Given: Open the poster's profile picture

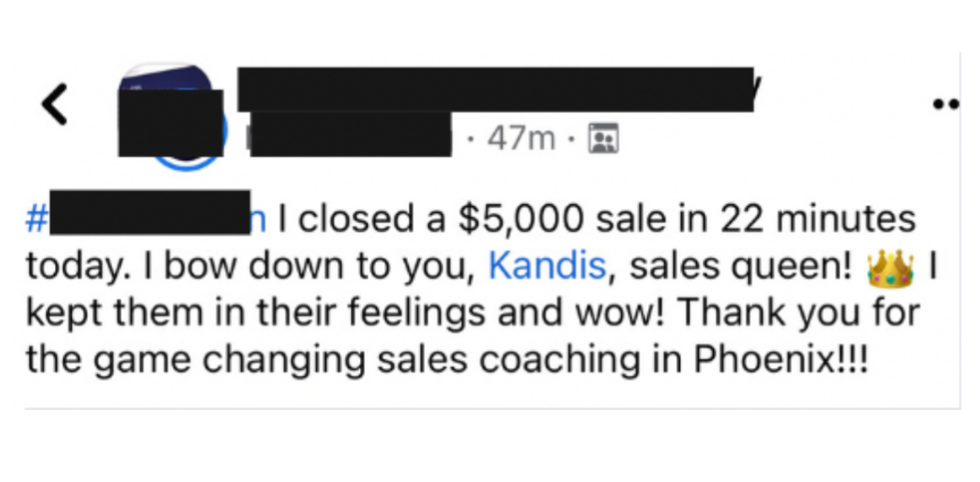Looking at the screenshot, I should (171, 116).
